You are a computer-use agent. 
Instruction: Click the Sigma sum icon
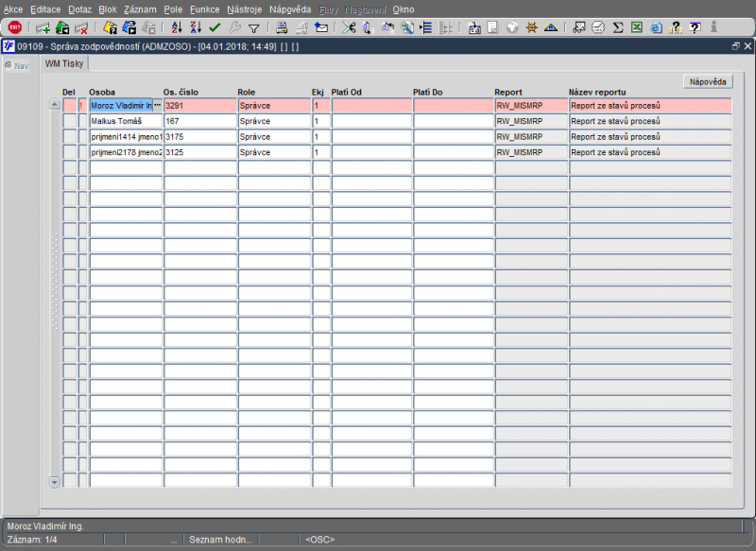point(618,28)
